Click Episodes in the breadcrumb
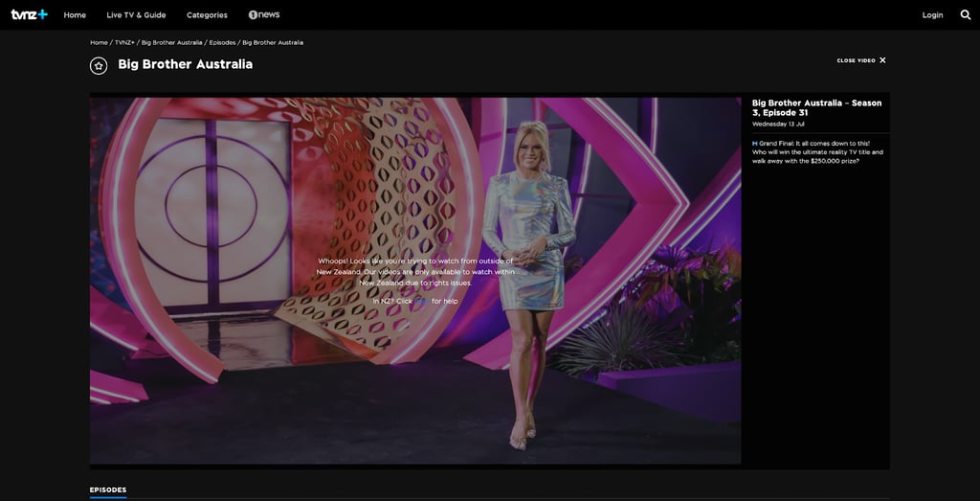 click(x=222, y=42)
